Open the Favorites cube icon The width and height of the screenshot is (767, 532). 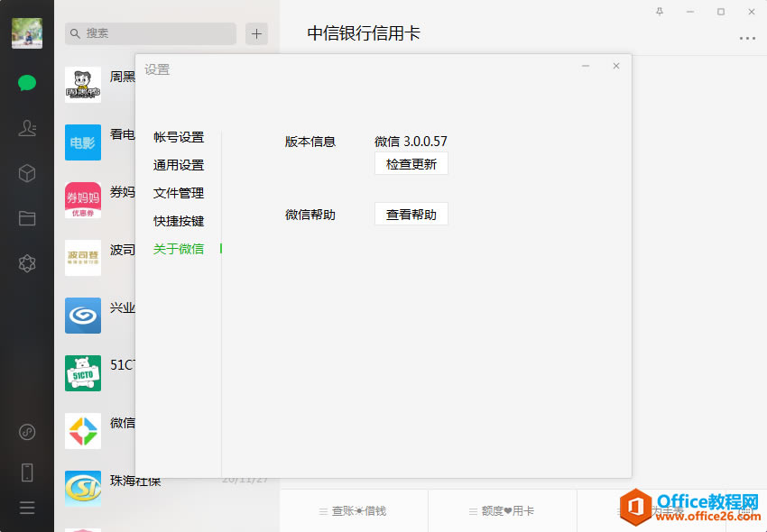click(x=27, y=173)
